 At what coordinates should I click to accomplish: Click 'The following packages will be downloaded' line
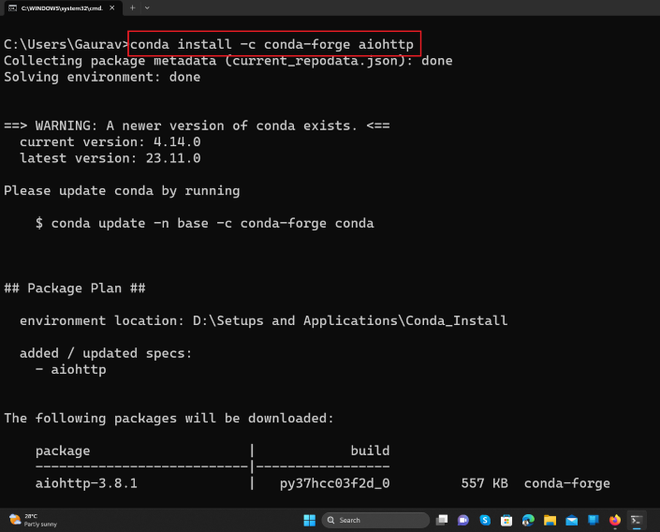tap(169, 418)
